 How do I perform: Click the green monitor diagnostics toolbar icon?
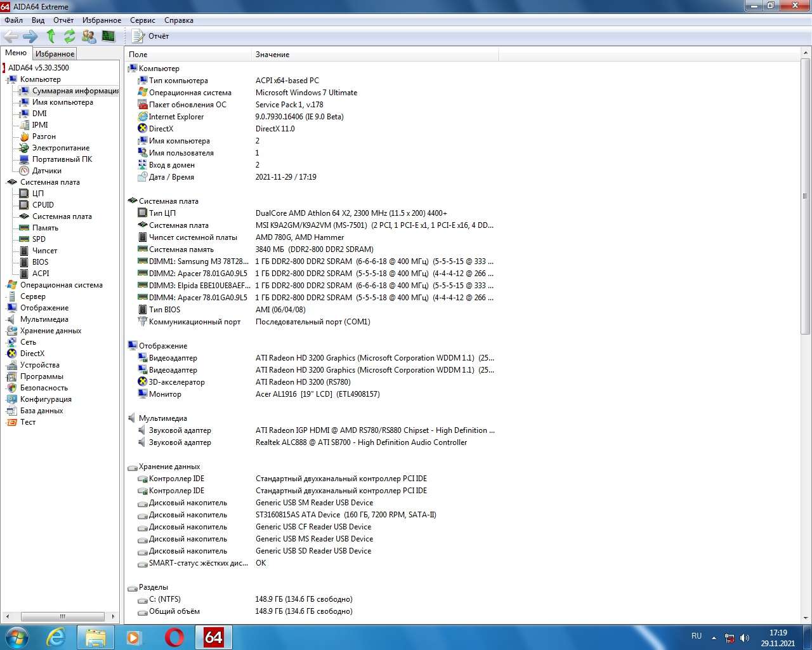pyautogui.click(x=108, y=36)
